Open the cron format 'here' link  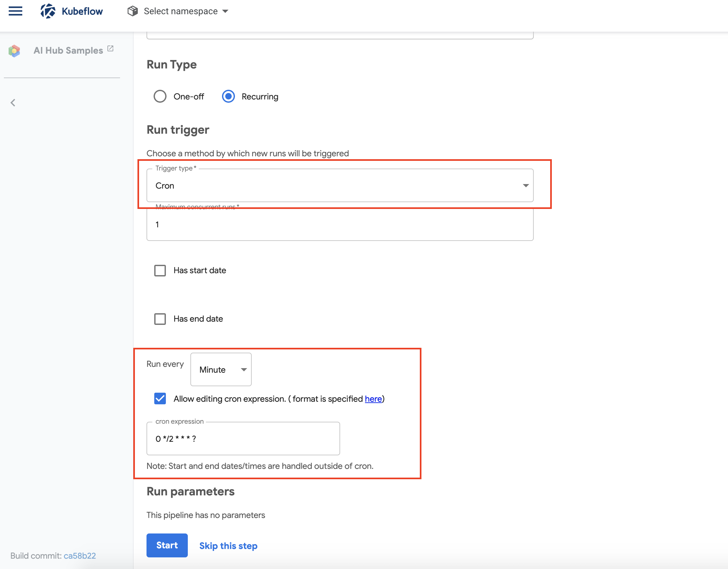coord(373,399)
